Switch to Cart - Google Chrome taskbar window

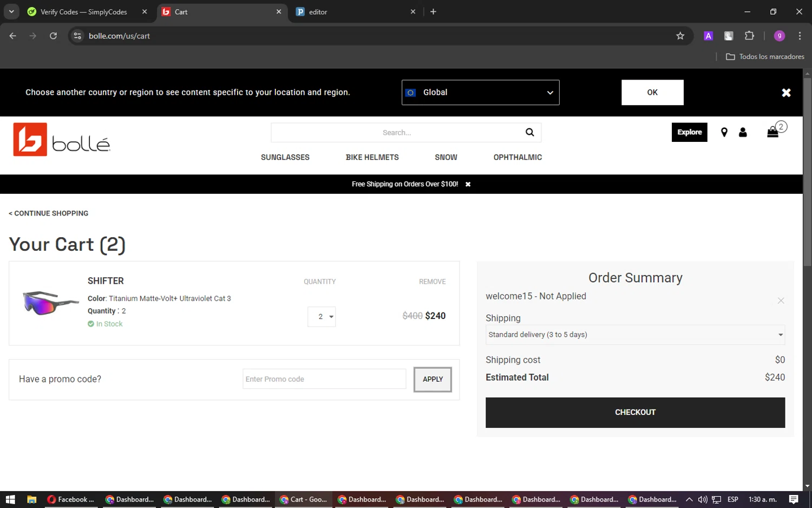point(304,499)
